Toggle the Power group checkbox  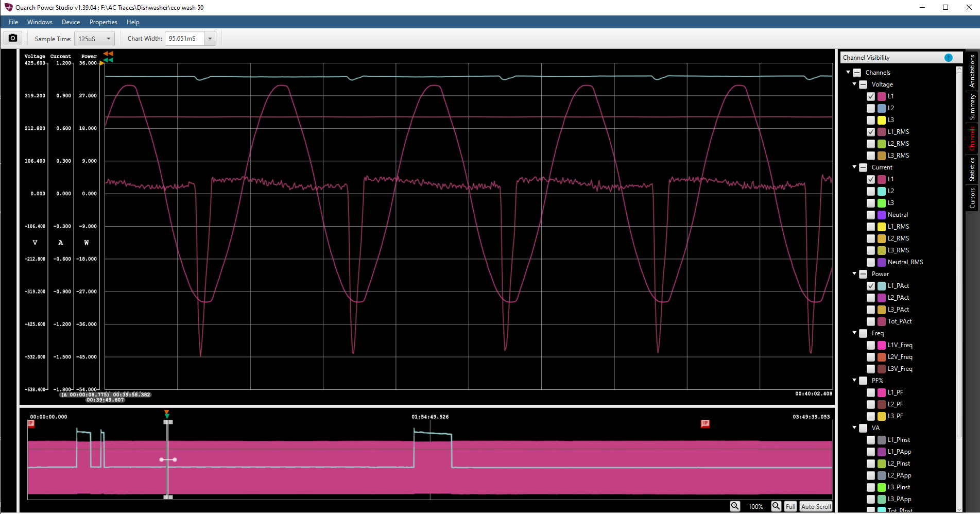863,274
